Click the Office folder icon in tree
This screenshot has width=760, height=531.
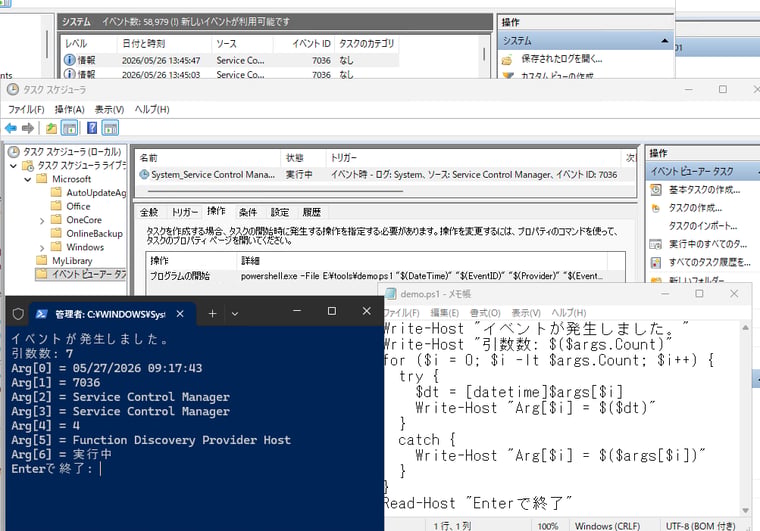[56, 206]
